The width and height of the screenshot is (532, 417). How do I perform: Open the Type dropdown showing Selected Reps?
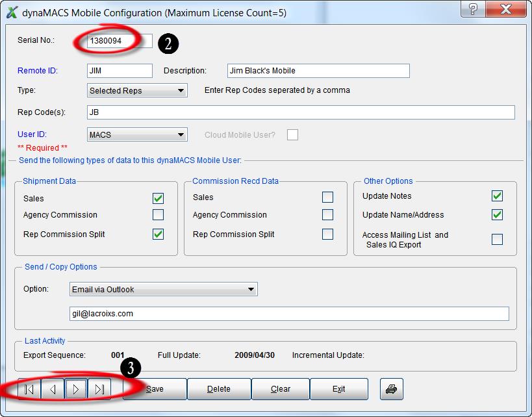coord(137,90)
